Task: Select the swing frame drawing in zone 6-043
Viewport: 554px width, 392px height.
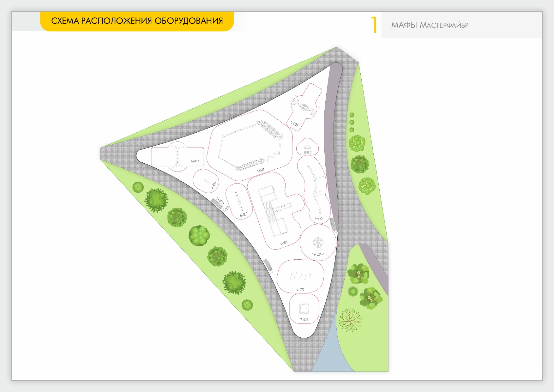Action: (178, 156)
